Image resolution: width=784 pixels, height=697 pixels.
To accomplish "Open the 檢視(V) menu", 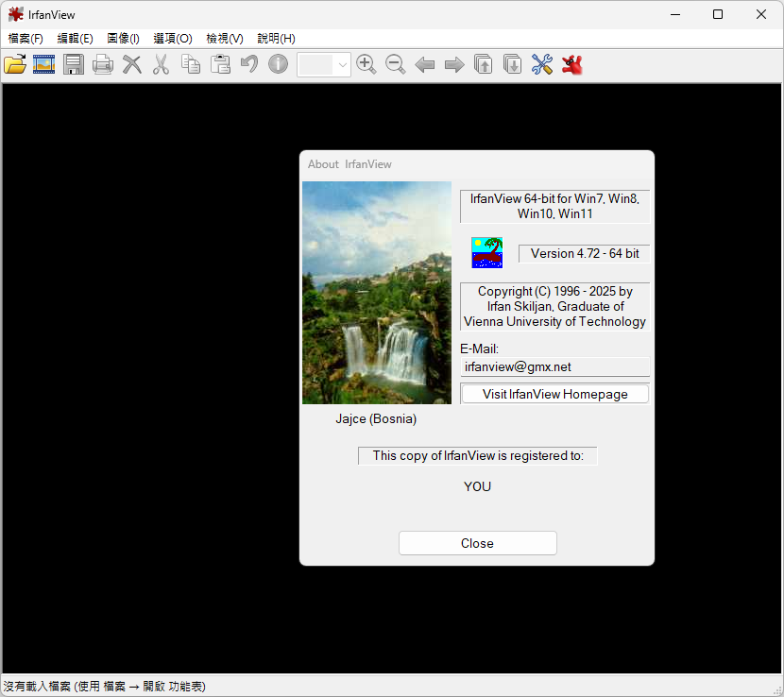I will (x=225, y=39).
